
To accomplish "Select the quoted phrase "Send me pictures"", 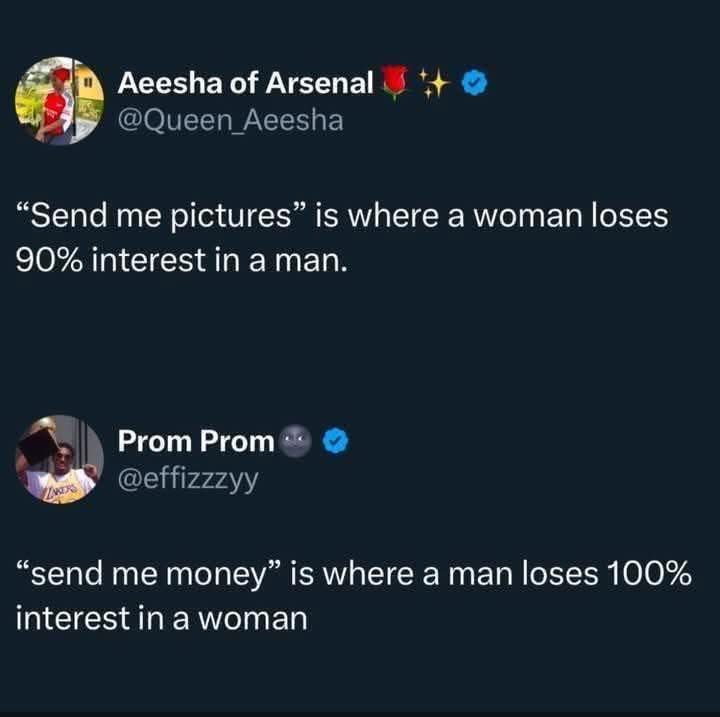I will (161, 217).
